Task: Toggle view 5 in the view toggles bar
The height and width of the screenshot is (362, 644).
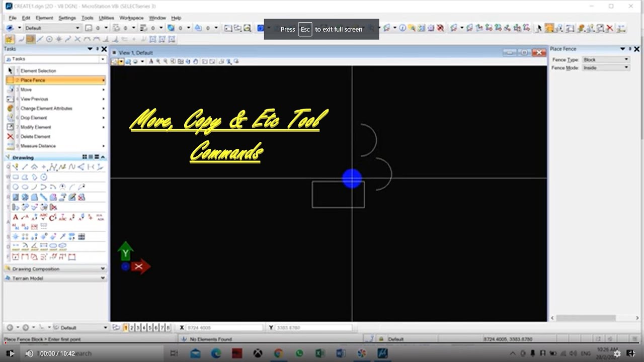Action: point(150,328)
